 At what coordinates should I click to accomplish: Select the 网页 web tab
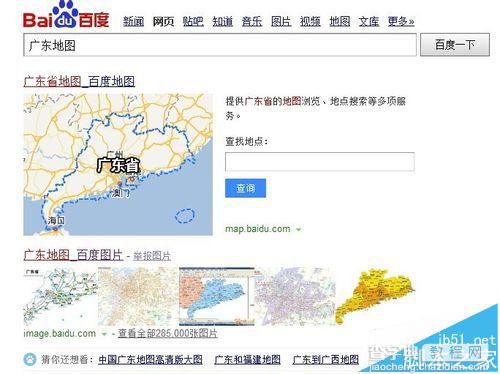point(163,22)
